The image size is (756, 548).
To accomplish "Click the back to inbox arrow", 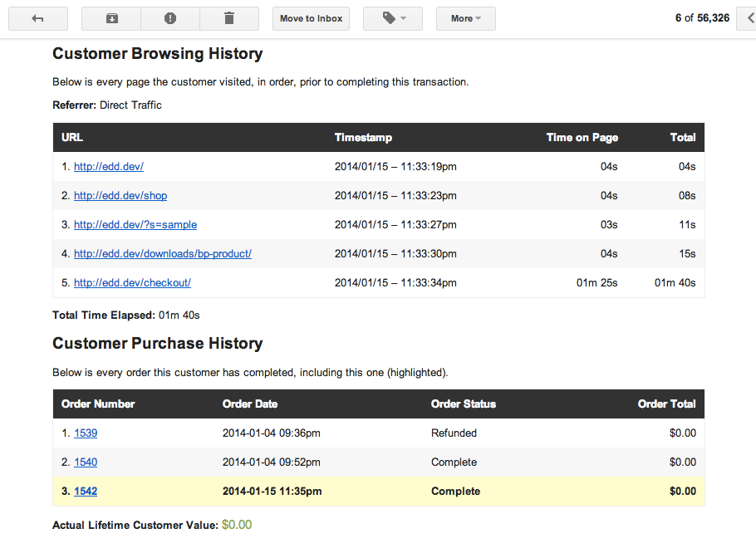I will [38, 18].
